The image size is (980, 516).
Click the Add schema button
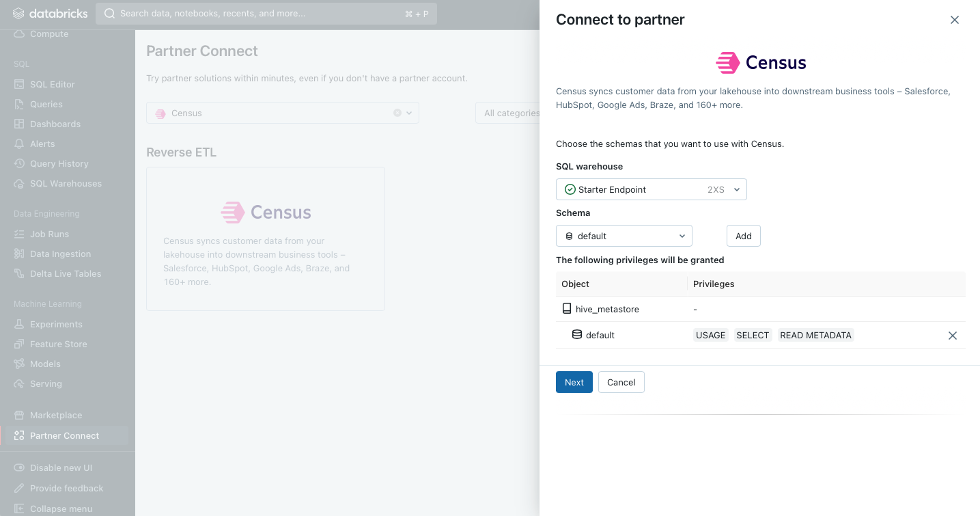[744, 236]
